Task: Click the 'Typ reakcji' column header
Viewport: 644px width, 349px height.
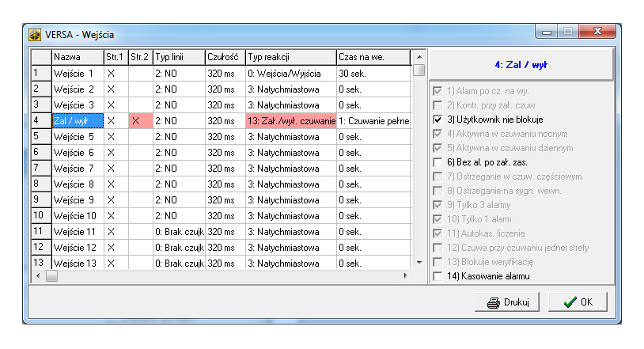Action: tap(290, 57)
